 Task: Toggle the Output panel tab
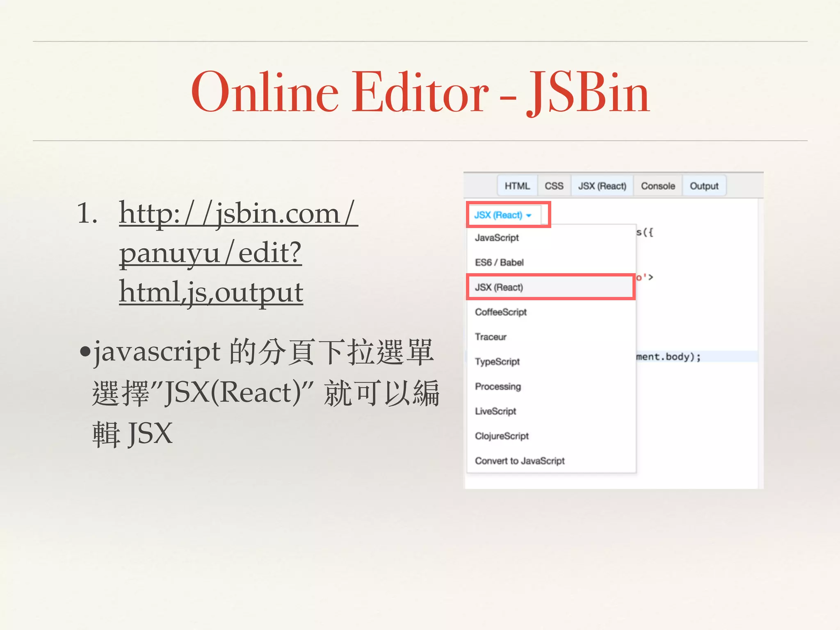coord(704,186)
